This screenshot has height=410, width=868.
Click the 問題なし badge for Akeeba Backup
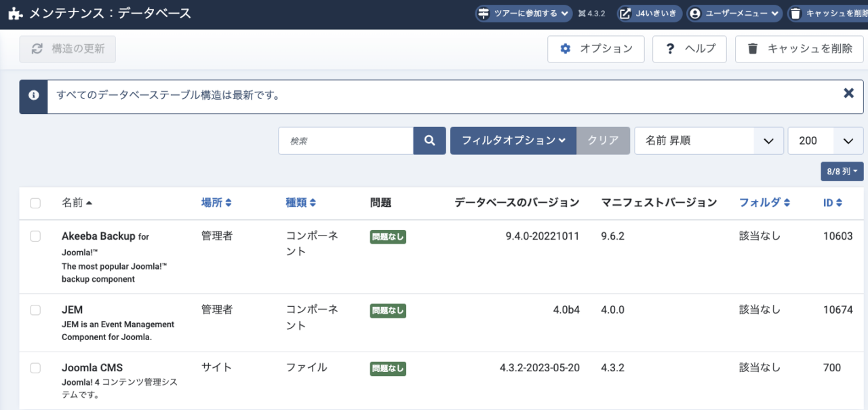point(388,237)
